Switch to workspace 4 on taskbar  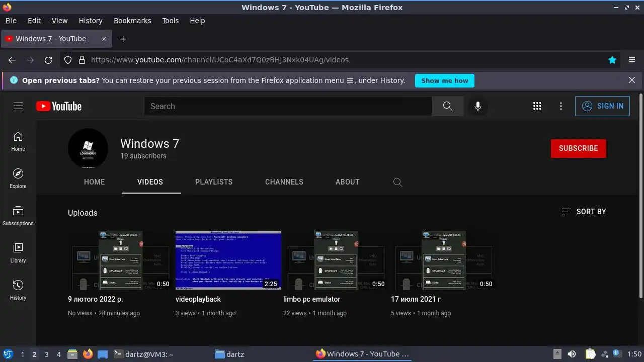point(59,354)
